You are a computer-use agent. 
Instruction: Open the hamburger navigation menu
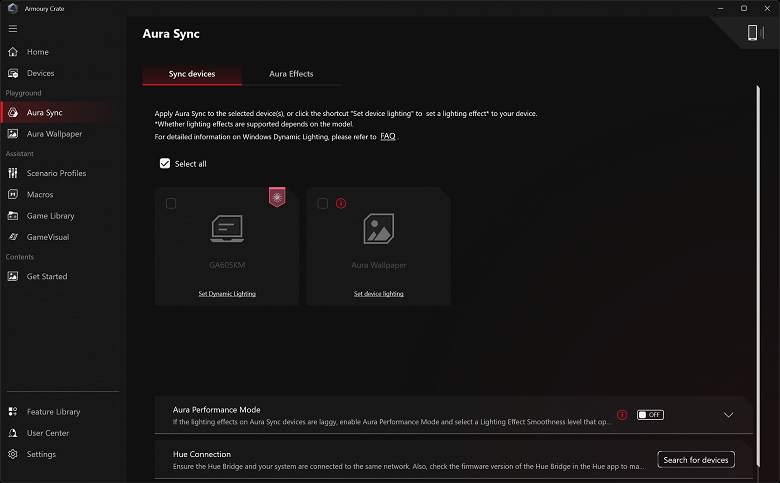point(13,28)
